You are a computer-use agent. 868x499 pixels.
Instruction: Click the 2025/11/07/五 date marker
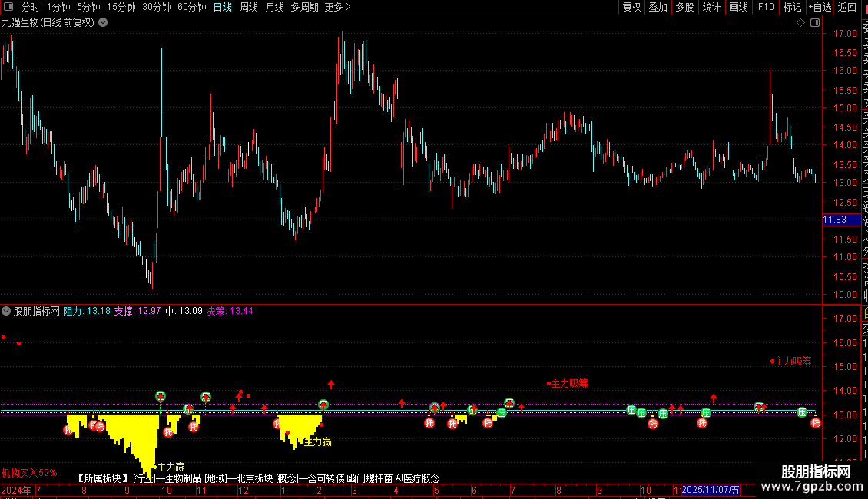[x=711, y=490]
